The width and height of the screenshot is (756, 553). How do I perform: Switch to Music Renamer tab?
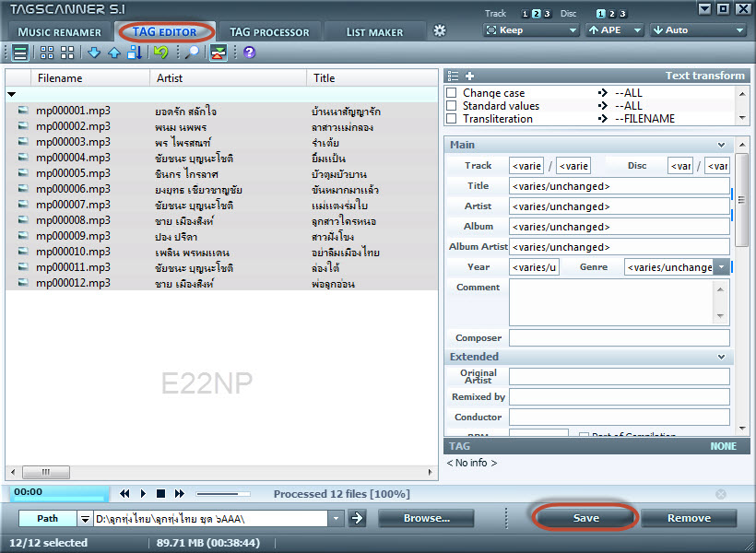point(59,32)
